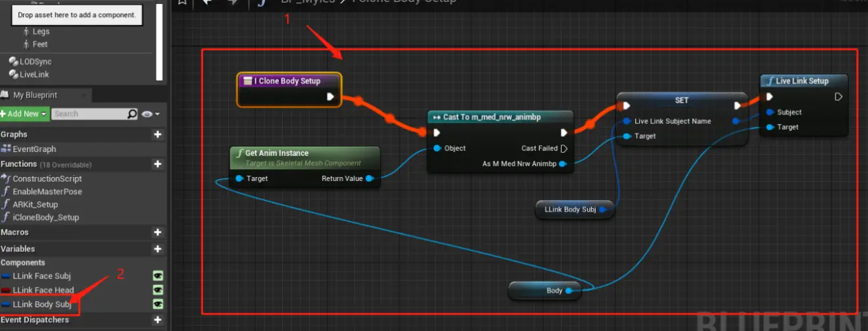Click exec output pin of Live Link Setup
Image resolution: width=868 pixels, height=331 pixels.
(838, 97)
